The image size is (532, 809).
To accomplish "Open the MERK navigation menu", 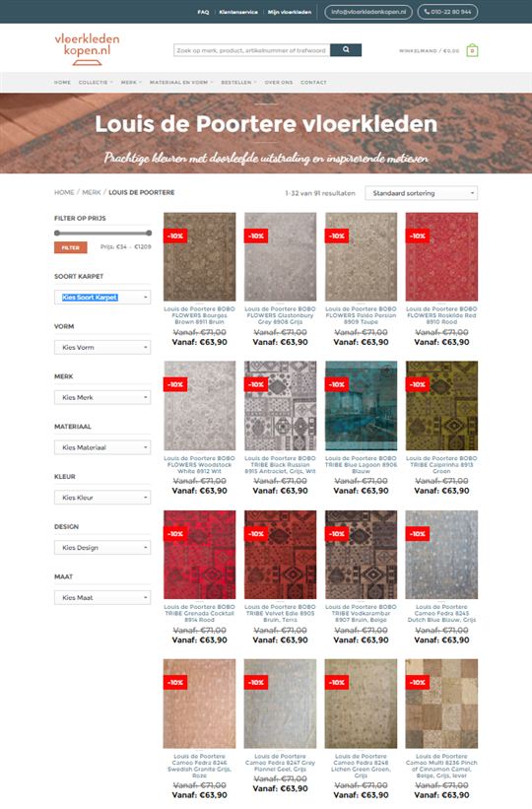I will 131,82.
